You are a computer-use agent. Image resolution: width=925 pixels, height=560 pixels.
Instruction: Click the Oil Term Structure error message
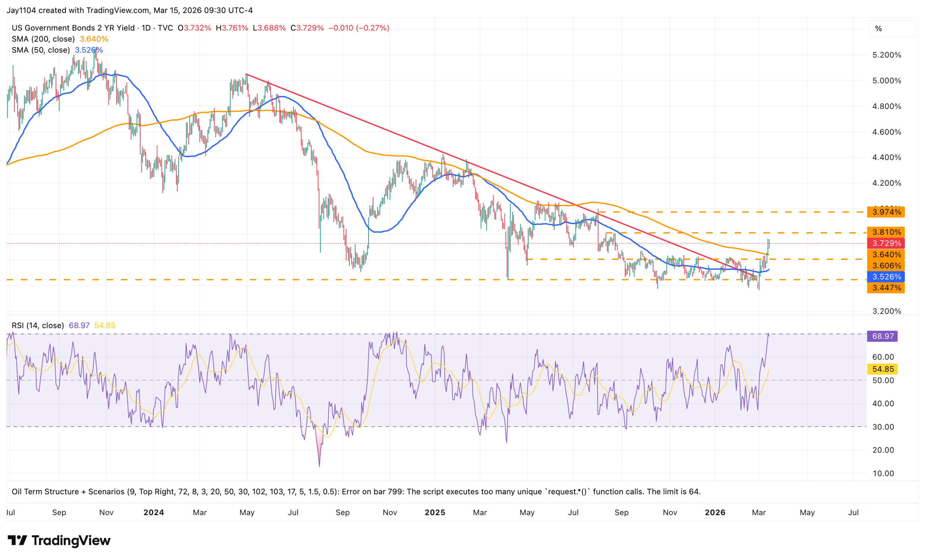click(356, 492)
